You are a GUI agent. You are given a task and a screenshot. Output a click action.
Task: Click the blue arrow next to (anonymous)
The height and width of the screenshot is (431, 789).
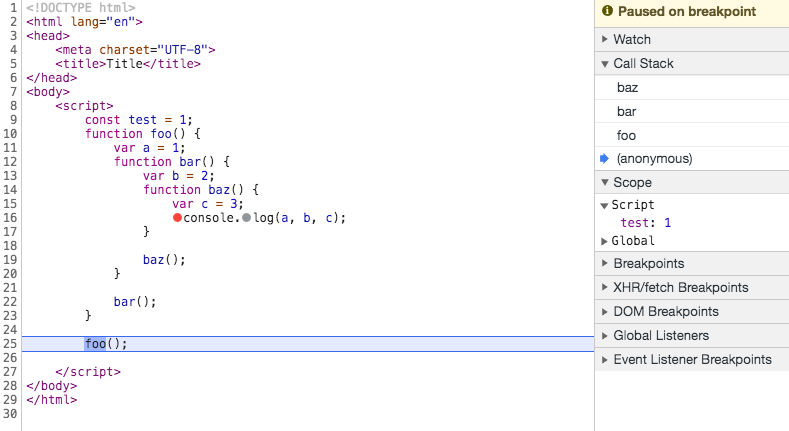[604, 159]
